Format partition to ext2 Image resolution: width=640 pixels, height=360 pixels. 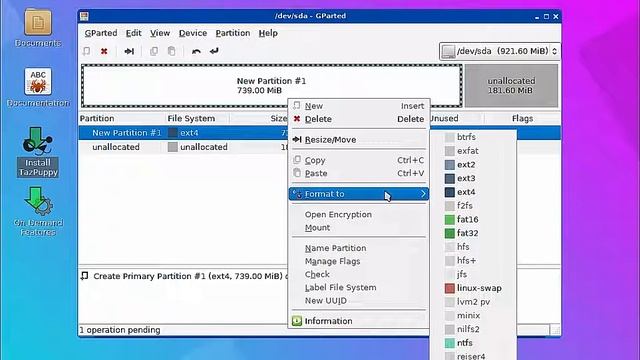coord(473,165)
